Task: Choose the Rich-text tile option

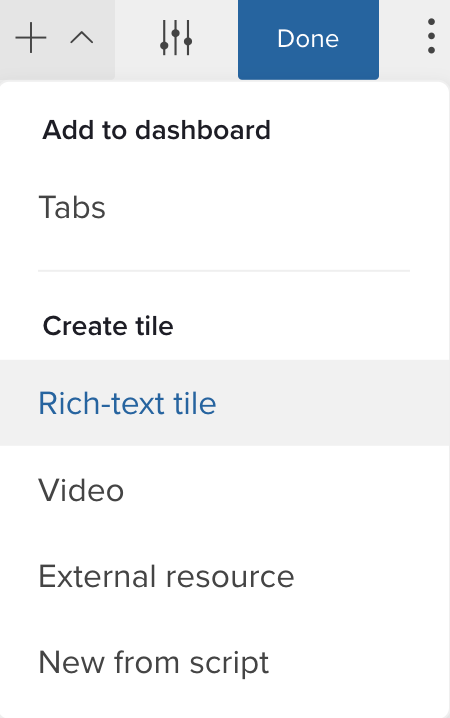Action: [127, 403]
